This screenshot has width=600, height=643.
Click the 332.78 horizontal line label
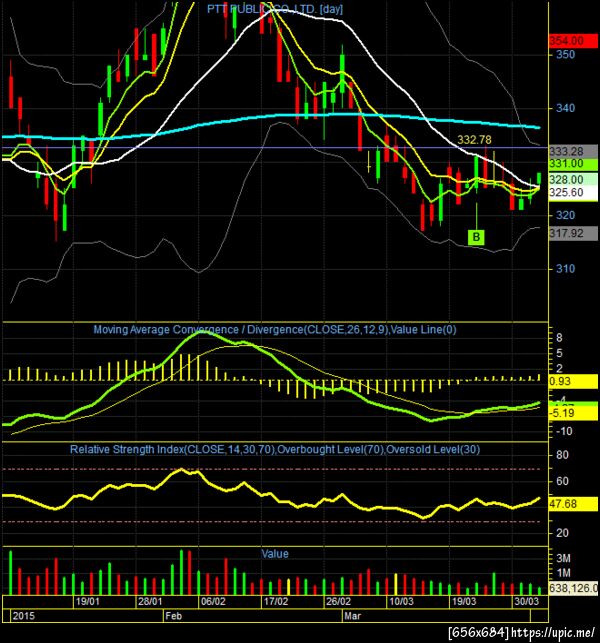point(474,140)
